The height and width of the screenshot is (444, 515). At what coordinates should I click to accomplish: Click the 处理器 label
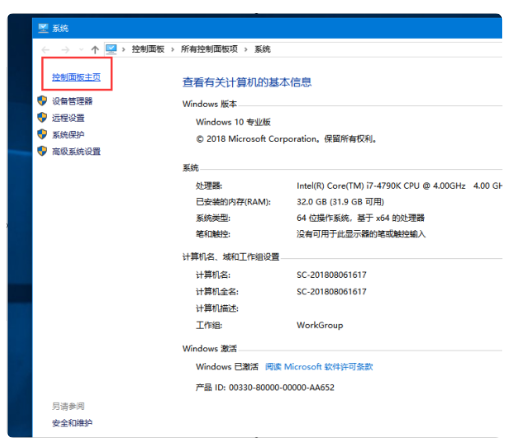(x=209, y=186)
